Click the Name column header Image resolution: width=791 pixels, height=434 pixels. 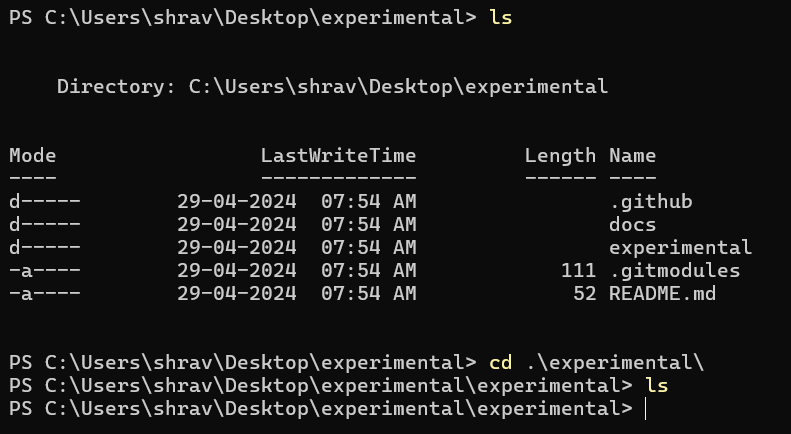632,156
